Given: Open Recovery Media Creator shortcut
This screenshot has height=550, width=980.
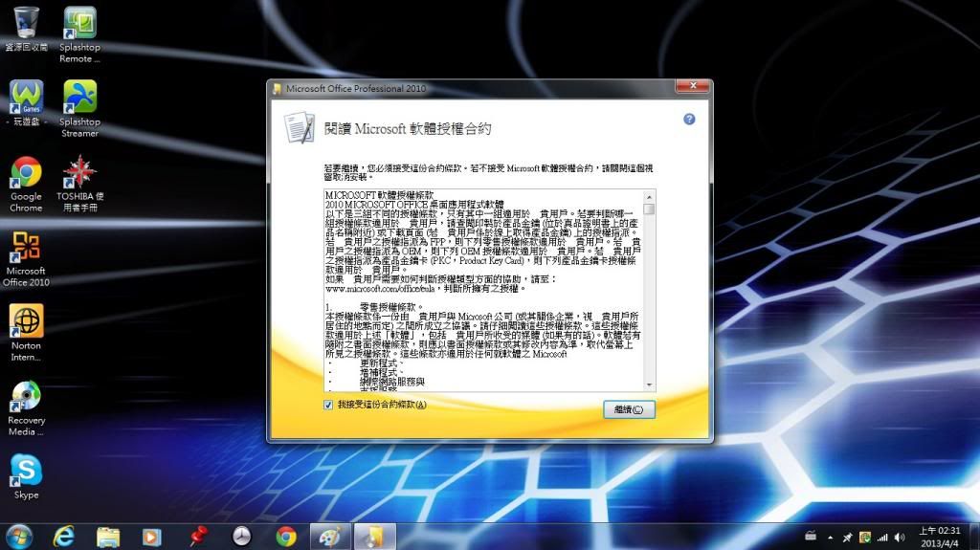Looking at the screenshot, I should click(26, 408).
